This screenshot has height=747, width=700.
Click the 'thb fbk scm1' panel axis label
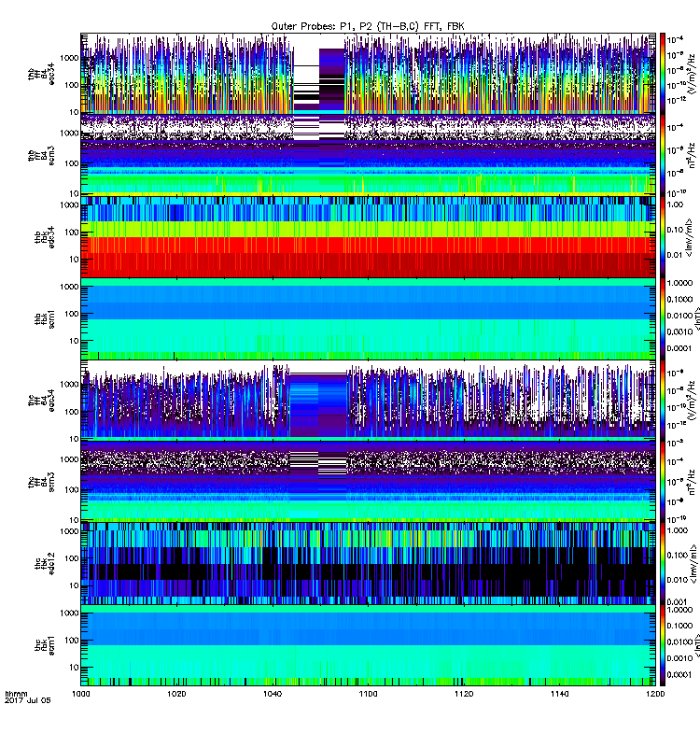coord(44,318)
